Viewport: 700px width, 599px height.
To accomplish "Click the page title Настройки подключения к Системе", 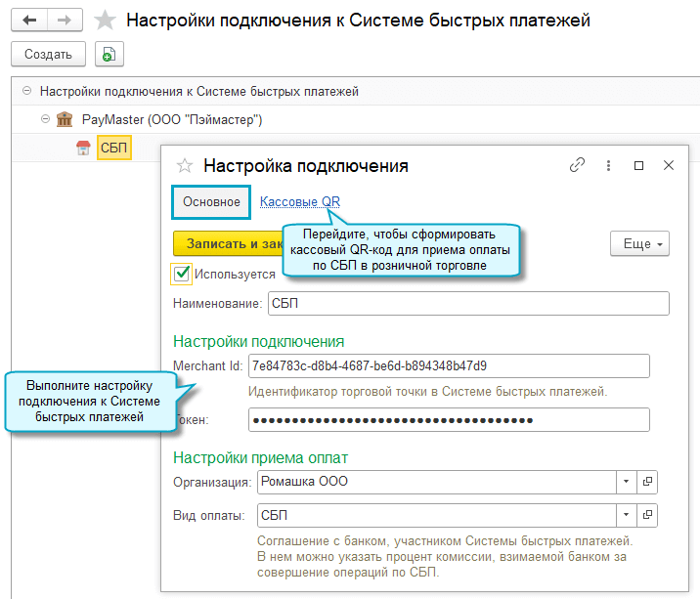I will [359, 21].
